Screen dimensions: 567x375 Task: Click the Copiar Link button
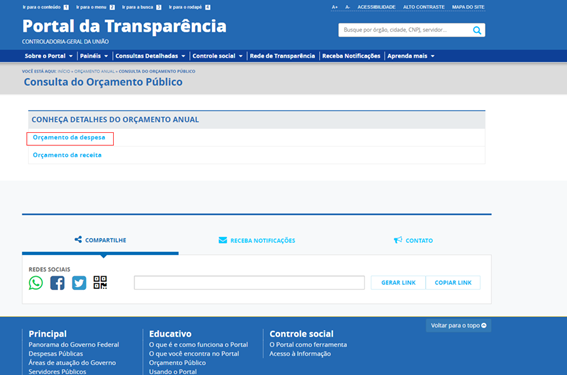453,283
